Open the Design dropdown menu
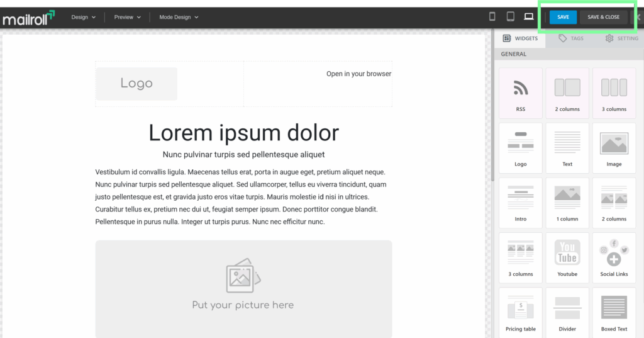Image resolution: width=644 pixels, height=338 pixels. (83, 17)
